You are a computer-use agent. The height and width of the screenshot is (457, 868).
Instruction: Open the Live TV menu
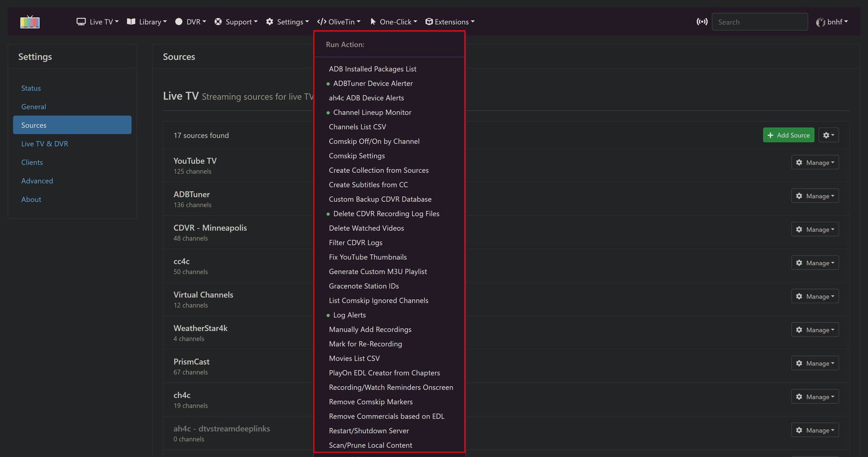[97, 22]
